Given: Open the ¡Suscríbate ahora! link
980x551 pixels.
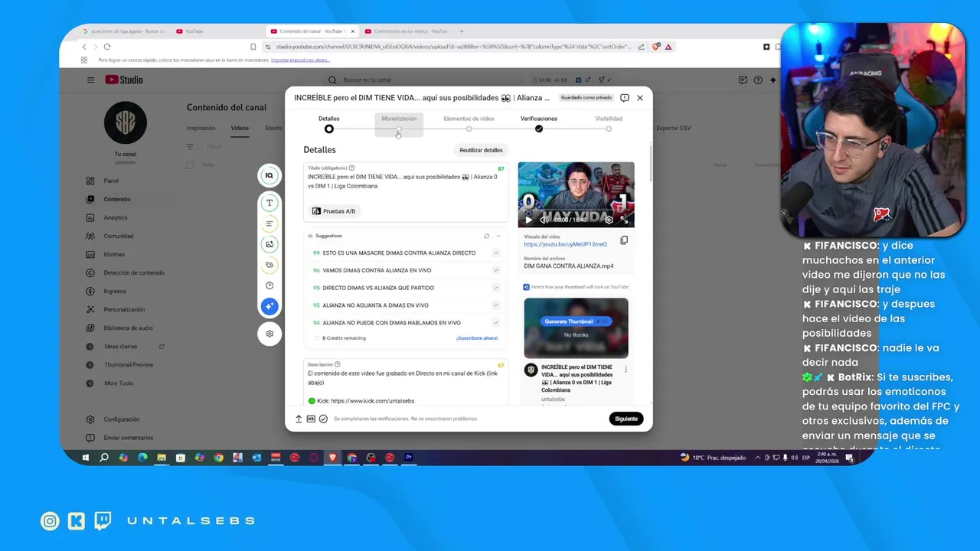Looking at the screenshot, I should (477, 338).
